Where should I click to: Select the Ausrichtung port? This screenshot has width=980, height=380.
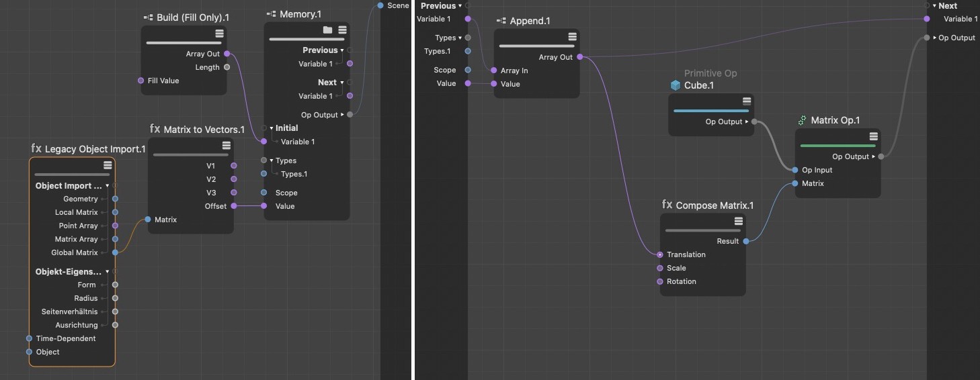point(115,325)
